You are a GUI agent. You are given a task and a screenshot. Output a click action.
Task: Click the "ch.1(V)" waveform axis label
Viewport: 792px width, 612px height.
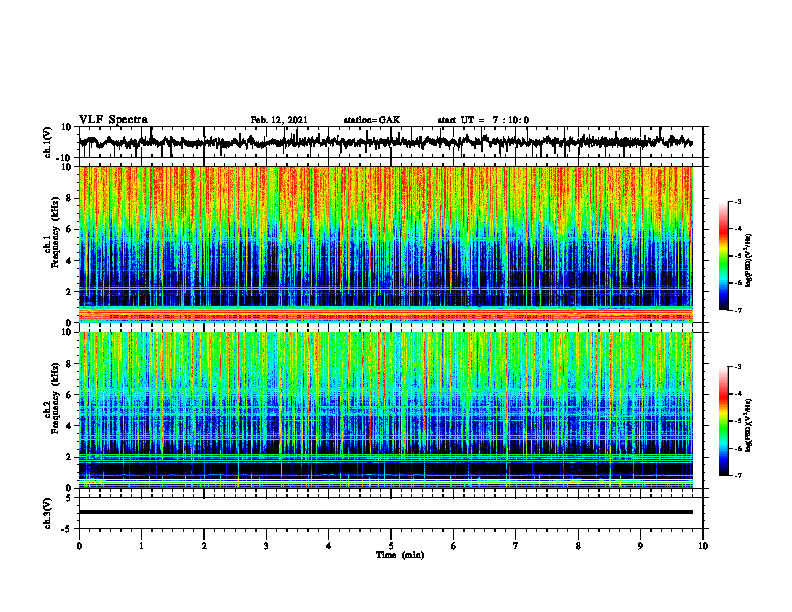click(48, 142)
